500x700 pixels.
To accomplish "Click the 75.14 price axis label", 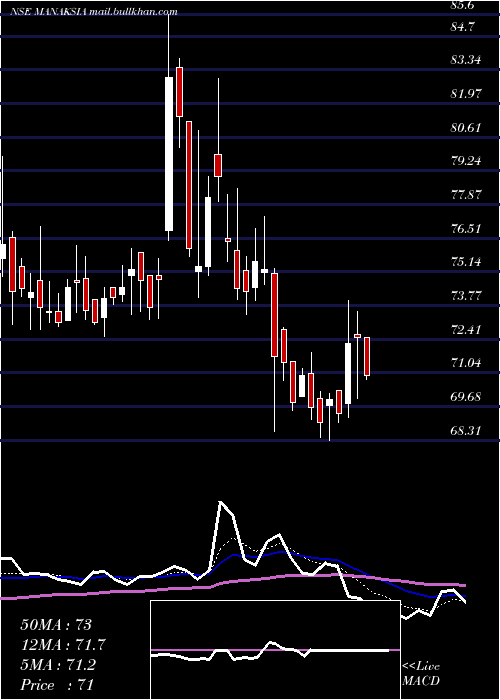I will point(466,262).
